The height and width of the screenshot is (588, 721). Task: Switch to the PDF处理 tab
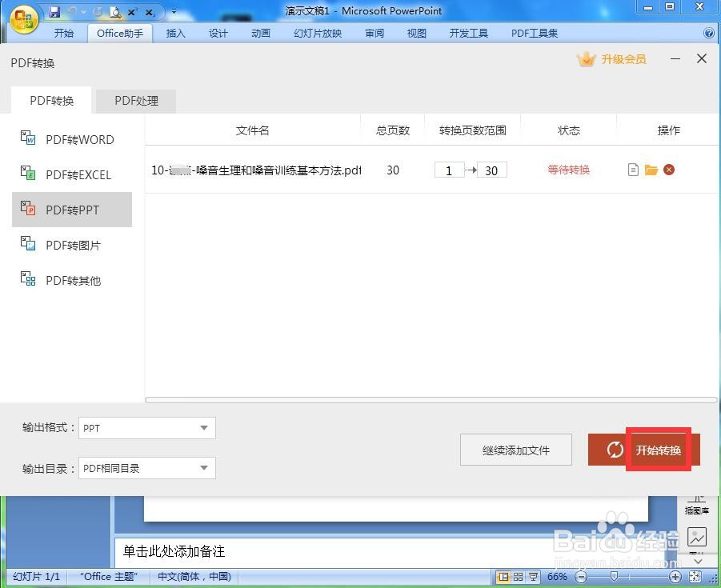[136, 101]
